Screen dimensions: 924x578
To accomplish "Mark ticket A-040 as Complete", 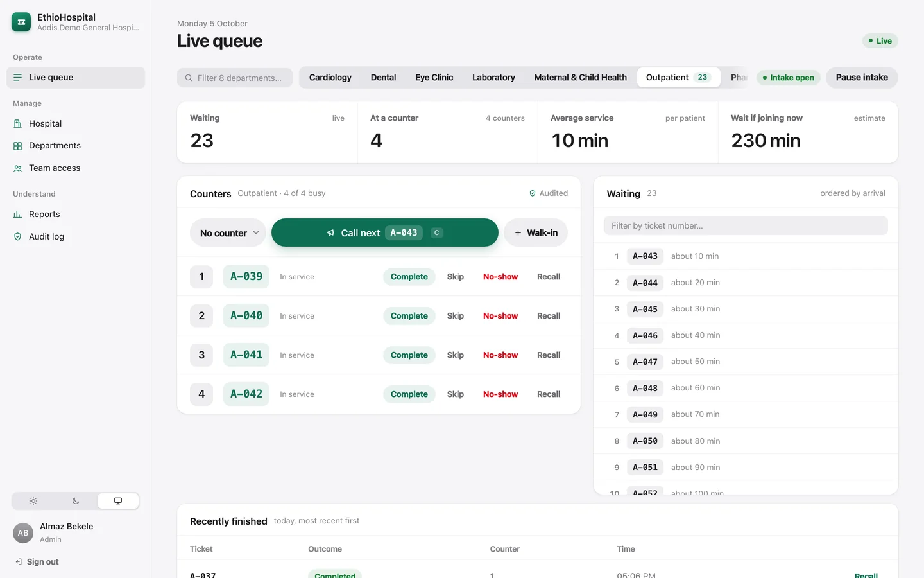I will 409,316.
